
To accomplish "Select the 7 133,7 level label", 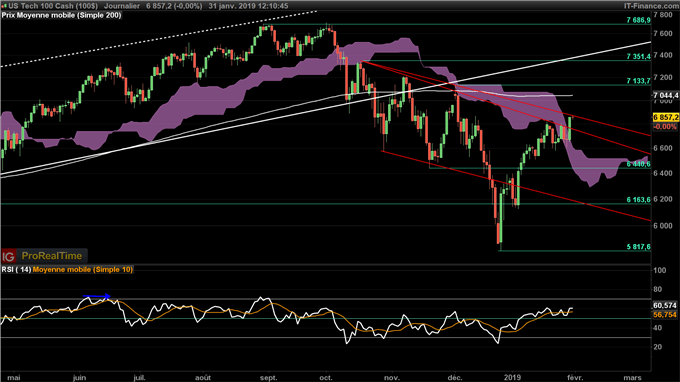I will pos(638,81).
